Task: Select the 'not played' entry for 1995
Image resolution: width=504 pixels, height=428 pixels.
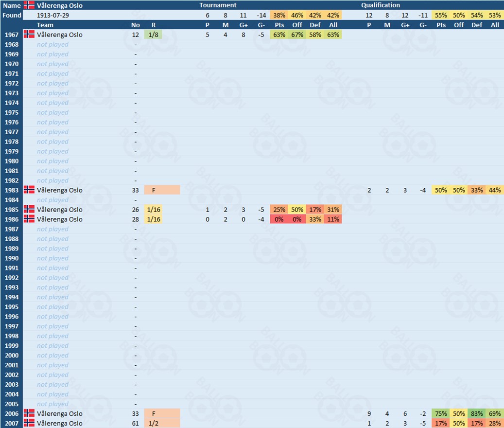Action: (52, 307)
